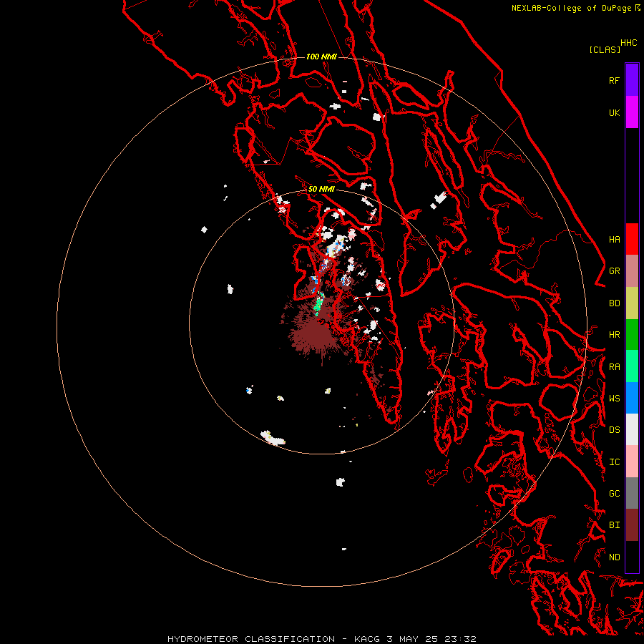Click the IC legend label
644x644 pixels.
pyautogui.click(x=614, y=462)
